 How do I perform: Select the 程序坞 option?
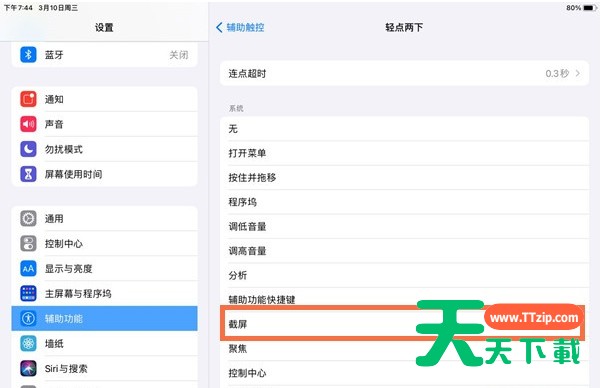(x=404, y=202)
